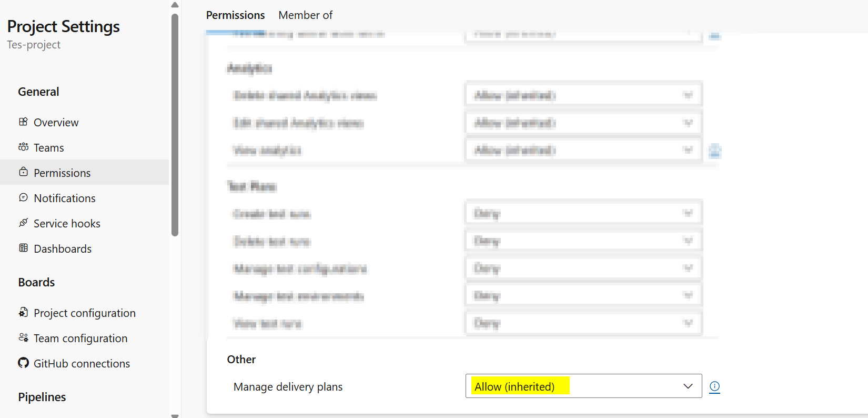Select the Permissions tab at top
The height and width of the screenshot is (418, 868).
click(x=235, y=15)
